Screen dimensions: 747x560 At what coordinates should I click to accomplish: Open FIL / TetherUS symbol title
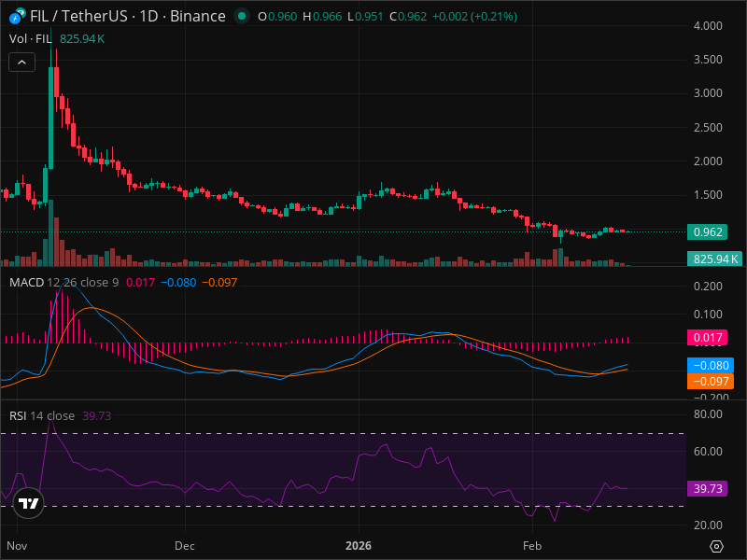[128, 16]
